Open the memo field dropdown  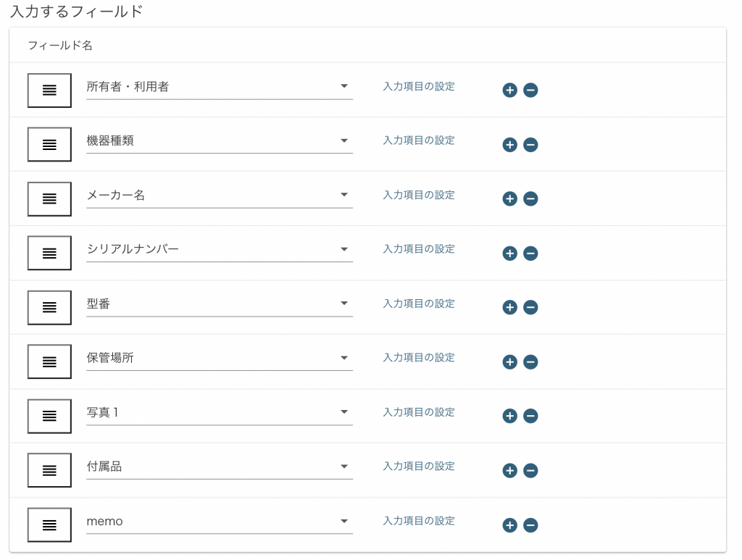click(220, 522)
